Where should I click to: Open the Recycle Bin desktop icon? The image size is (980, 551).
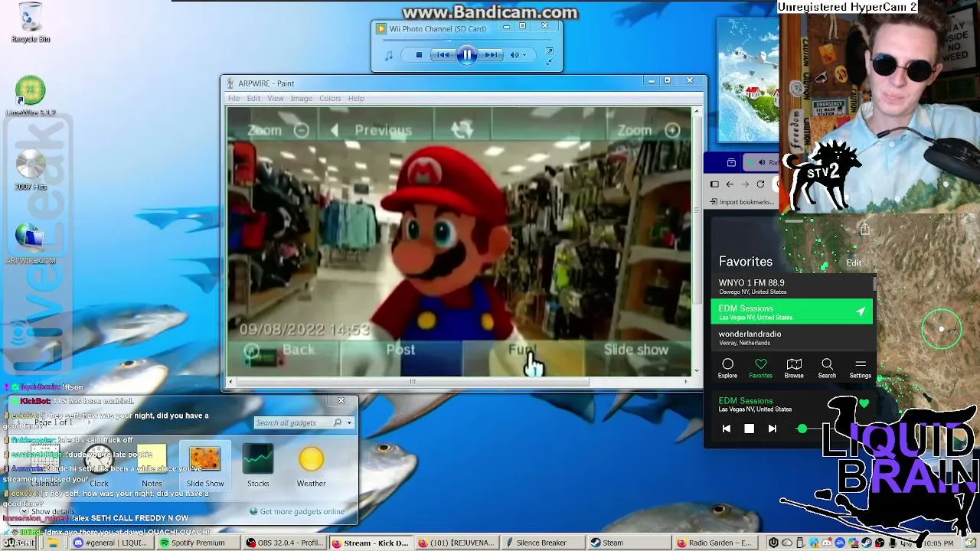31,23
